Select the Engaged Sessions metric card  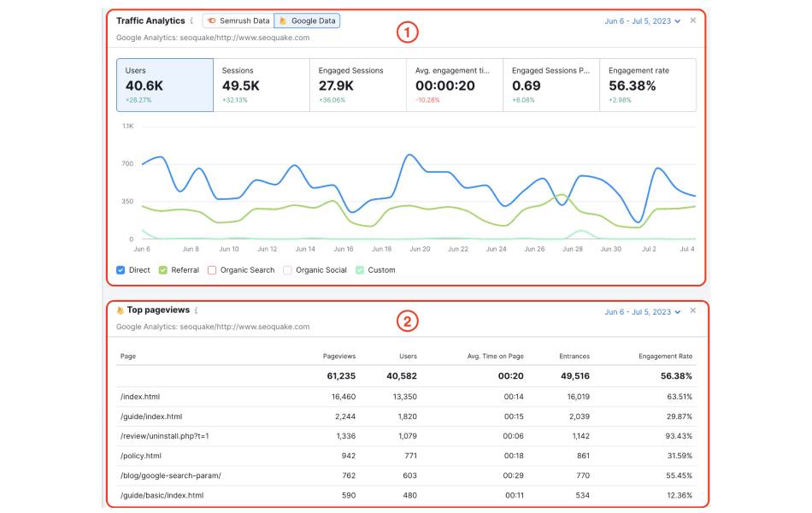pyautogui.click(x=358, y=85)
